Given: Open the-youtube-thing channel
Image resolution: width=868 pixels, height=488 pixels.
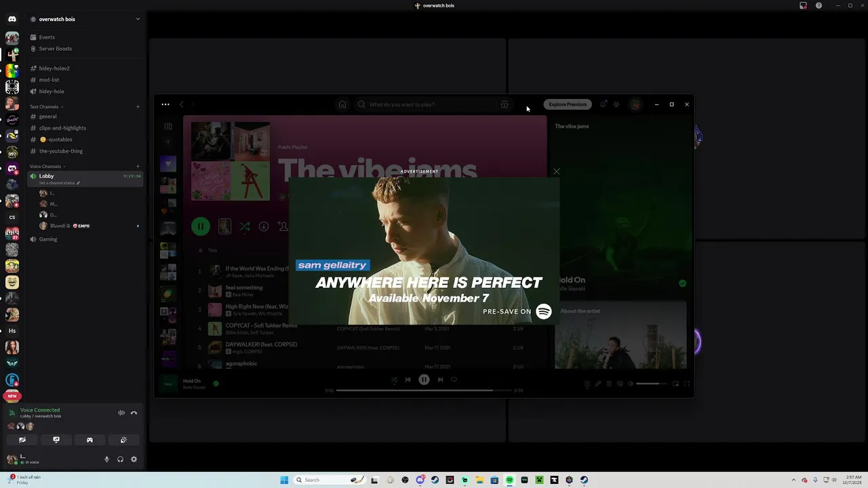Looking at the screenshot, I should pos(61,151).
